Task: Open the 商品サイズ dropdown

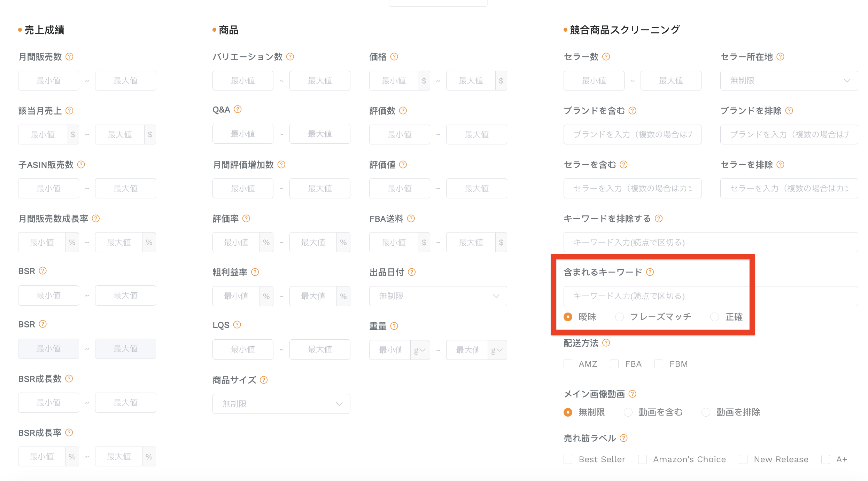Action: pos(281,404)
